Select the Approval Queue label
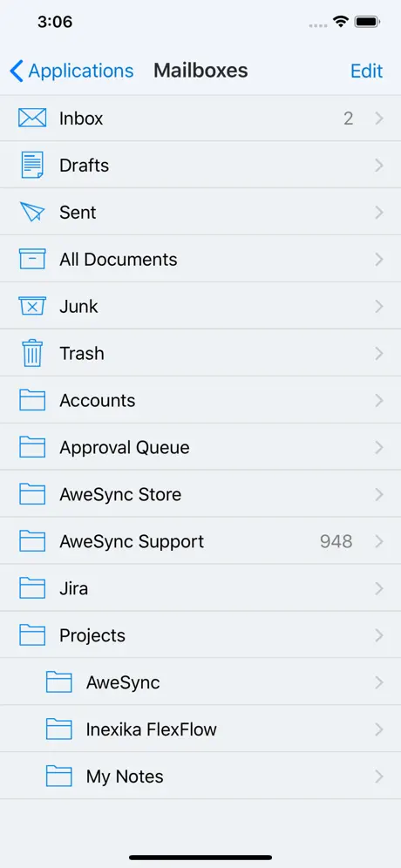Viewport: 401px width, 868px height. (x=125, y=448)
